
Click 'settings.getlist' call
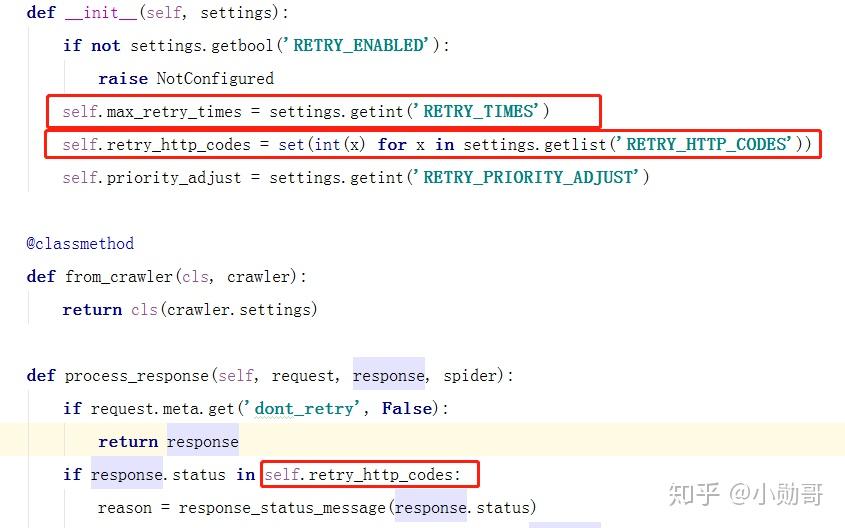coord(535,144)
